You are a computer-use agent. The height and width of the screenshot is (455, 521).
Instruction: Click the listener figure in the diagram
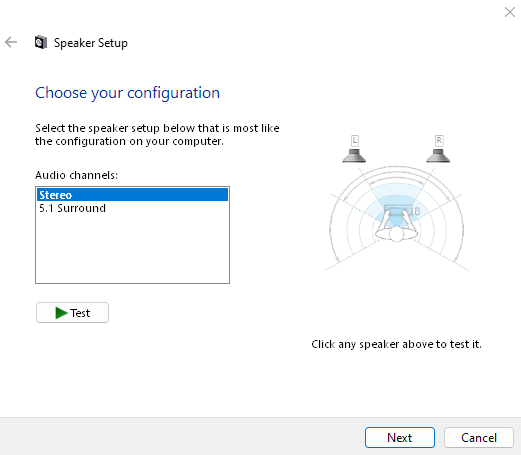click(396, 230)
